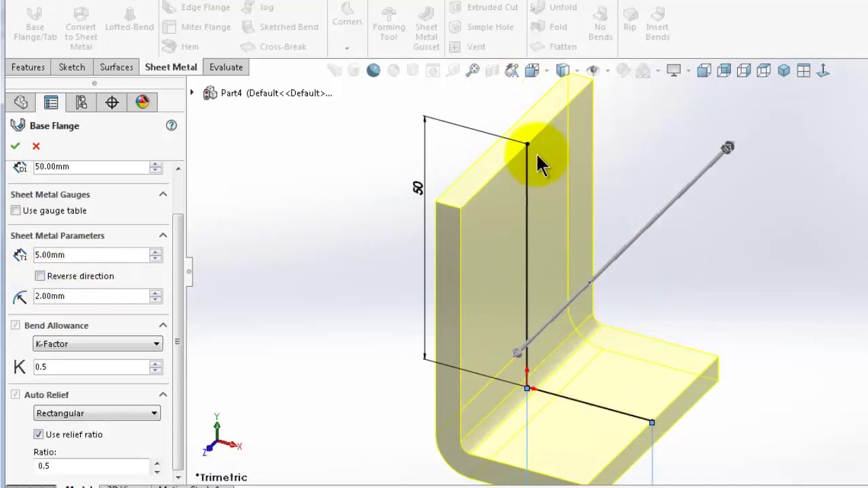Toggle Use gauge table checkbox
Viewport: 868px width, 488px height.
point(16,211)
